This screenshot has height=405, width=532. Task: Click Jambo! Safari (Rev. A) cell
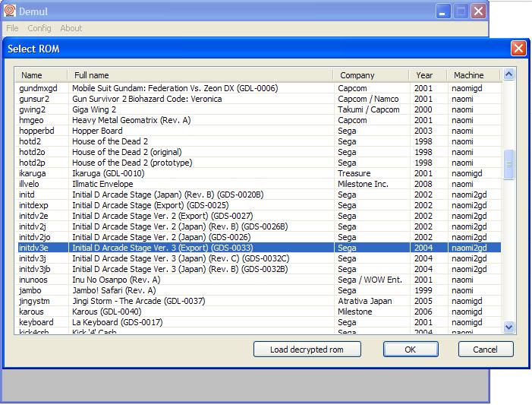click(114, 290)
